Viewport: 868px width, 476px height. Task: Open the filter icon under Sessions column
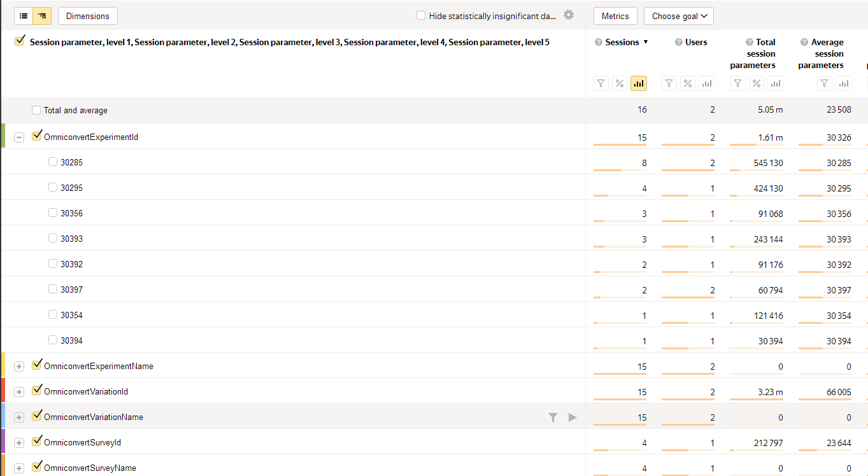(601, 83)
